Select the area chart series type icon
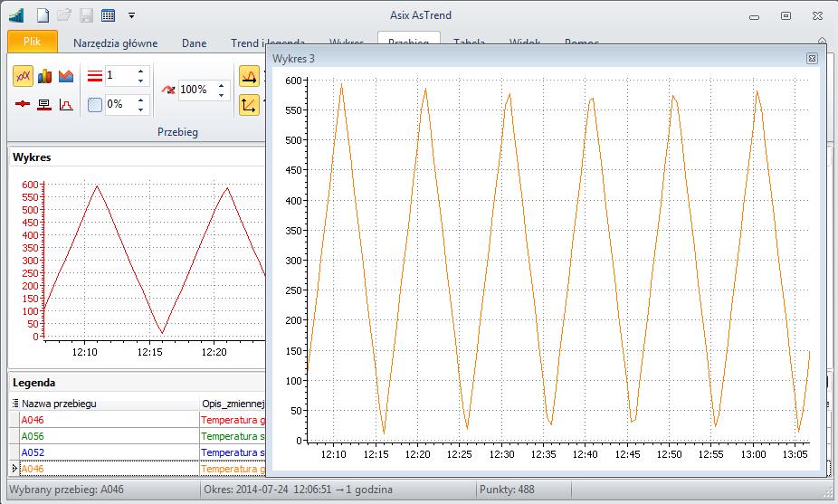 tap(66, 76)
